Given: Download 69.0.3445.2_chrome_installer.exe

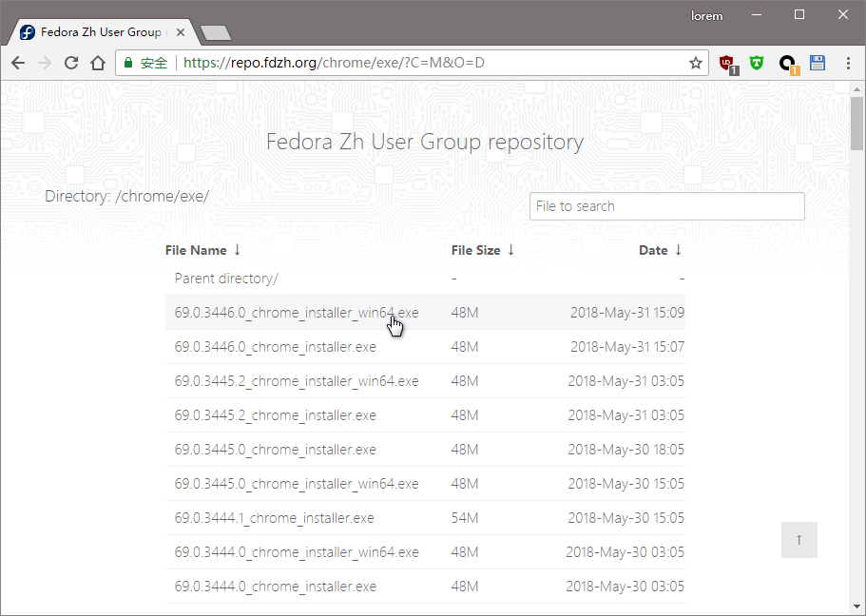Looking at the screenshot, I should [275, 415].
